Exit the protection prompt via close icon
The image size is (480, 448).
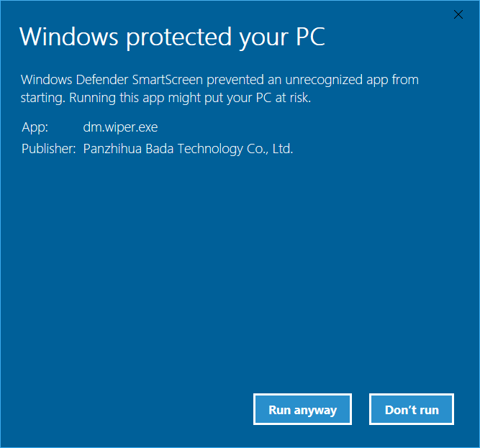458,14
